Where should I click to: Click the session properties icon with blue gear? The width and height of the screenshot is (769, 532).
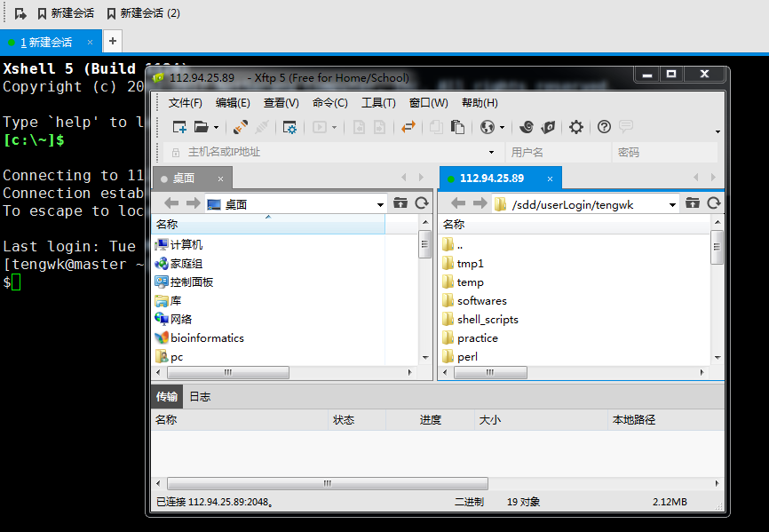(x=289, y=128)
